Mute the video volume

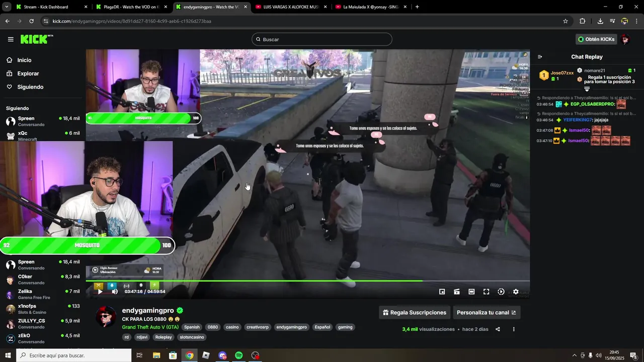coord(115,292)
